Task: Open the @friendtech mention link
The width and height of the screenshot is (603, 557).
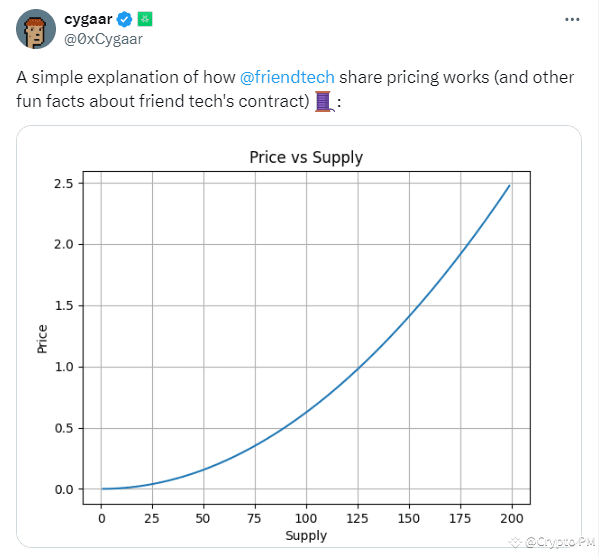Action: [x=287, y=76]
